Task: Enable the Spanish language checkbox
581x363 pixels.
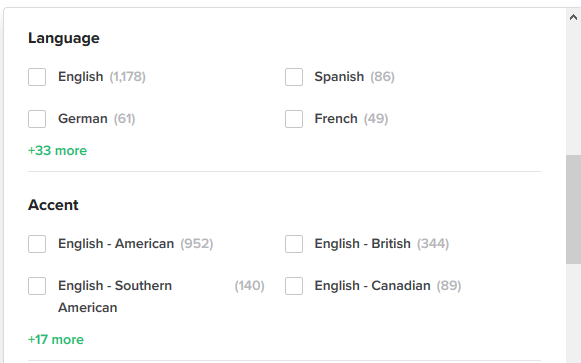Action: 294,77
